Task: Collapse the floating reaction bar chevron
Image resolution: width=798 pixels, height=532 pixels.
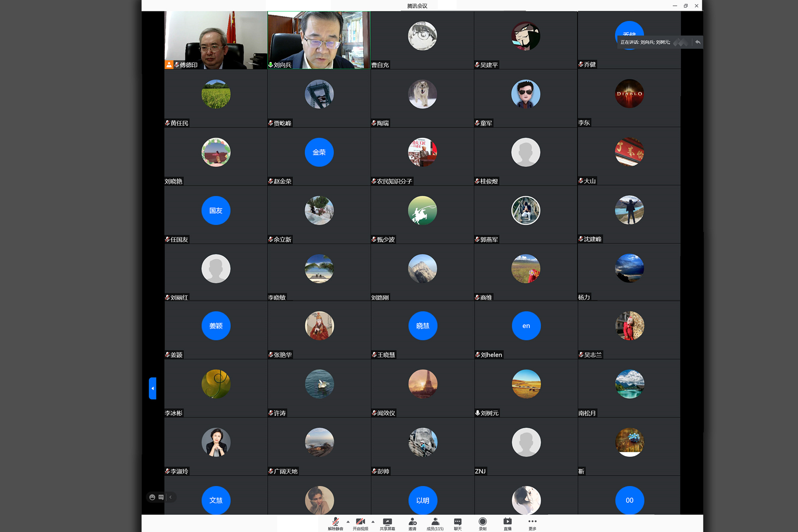Action: (170, 497)
